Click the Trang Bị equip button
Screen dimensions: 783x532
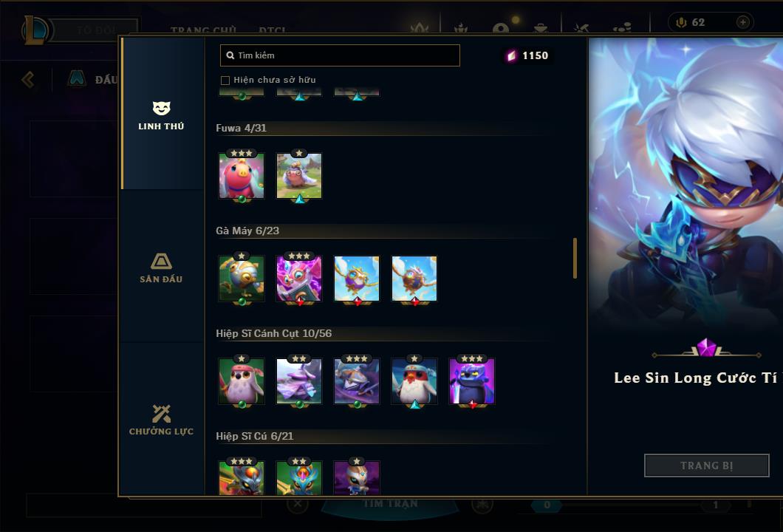[x=707, y=465]
